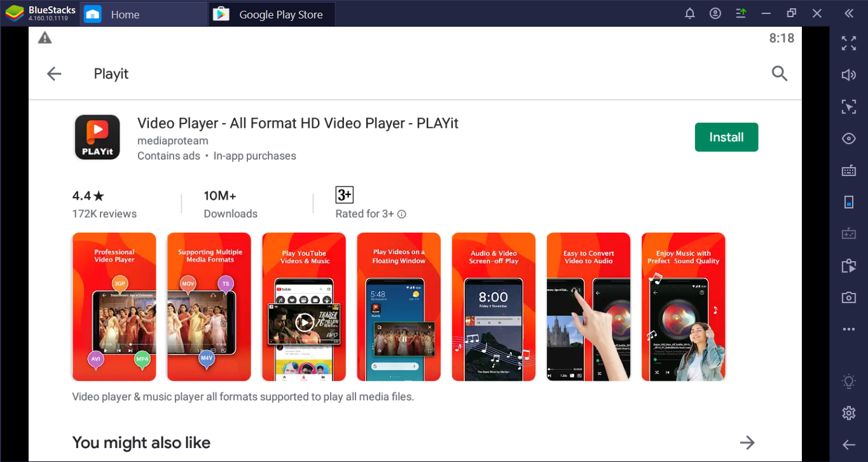Open BlueStacks notifications bell

690,13
